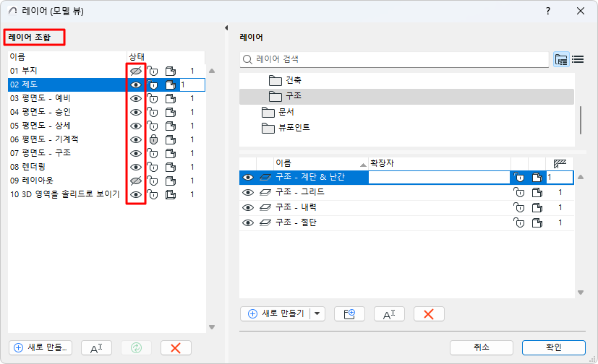
Task: Unlock the locked 06 평면도 - 기계적 row
Action: pos(153,139)
